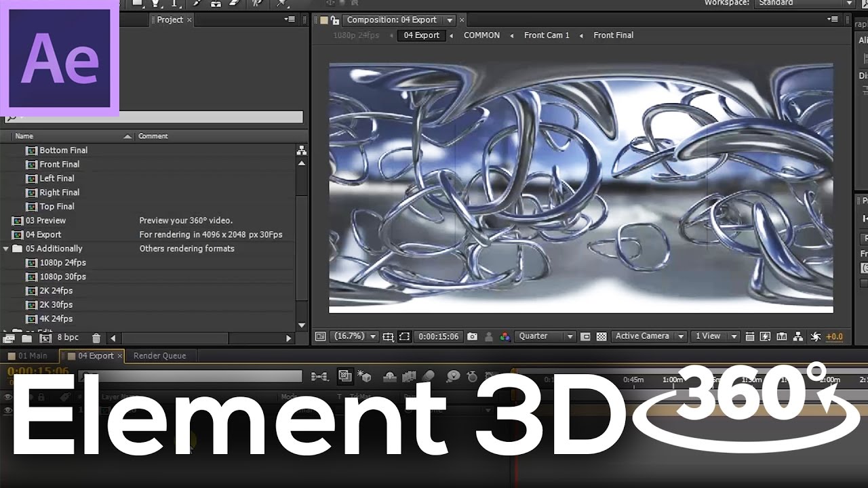Open the Render Queue tab
The width and height of the screenshot is (868, 488).
159,356
